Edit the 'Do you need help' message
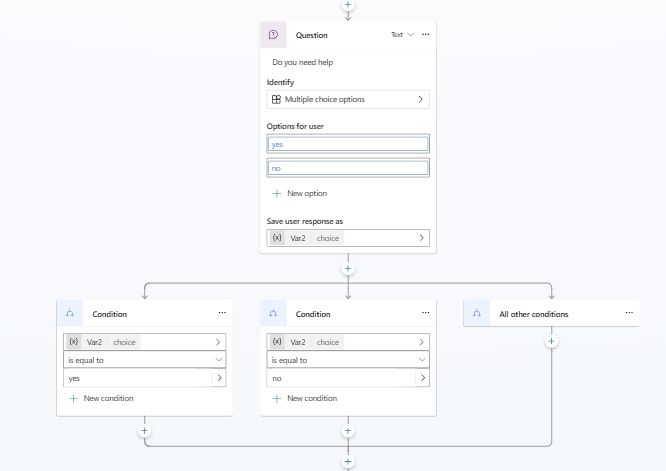This screenshot has width=666, height=471. (x=303, y=62)
